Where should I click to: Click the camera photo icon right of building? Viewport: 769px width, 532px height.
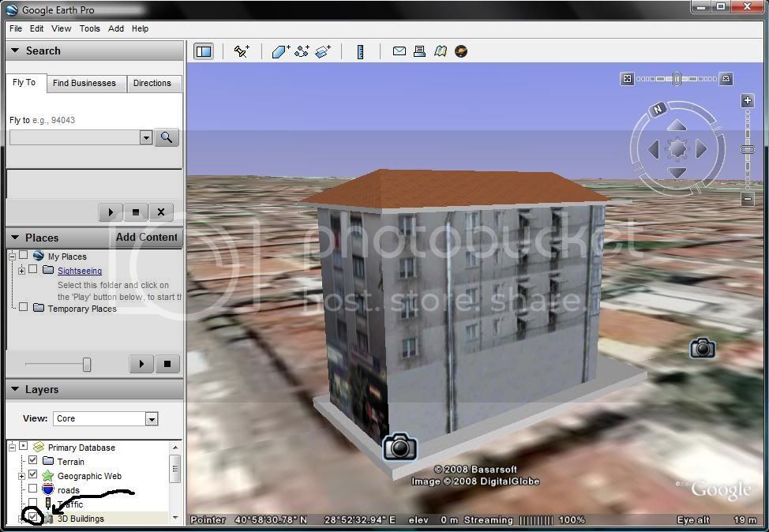[x=703, y=347]
